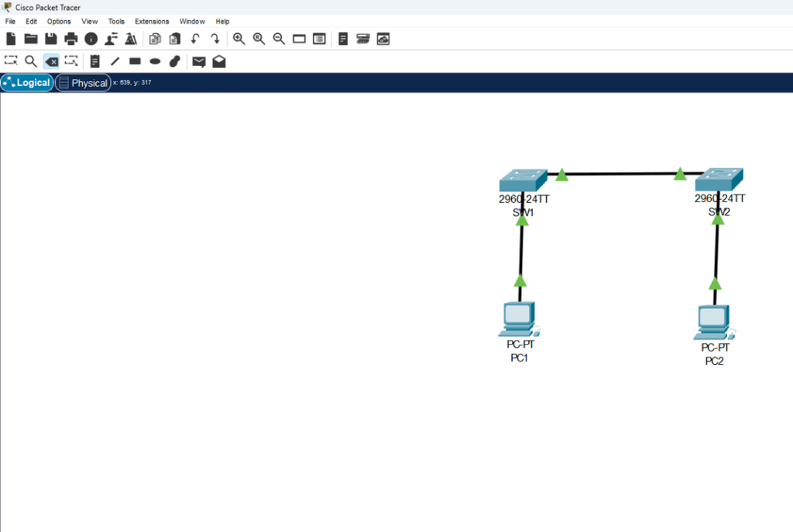
Task: Open the Extensions menu
Action: pos(152,22)
